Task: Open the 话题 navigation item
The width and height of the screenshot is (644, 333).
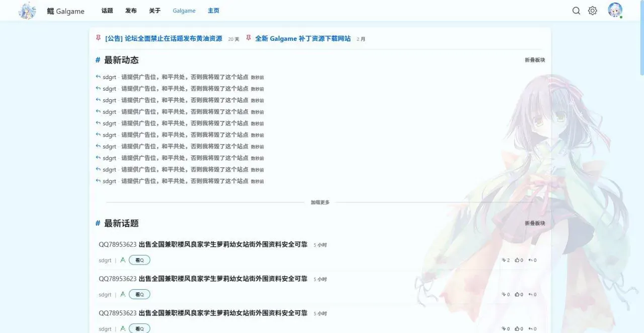Action: pos(107,11)
